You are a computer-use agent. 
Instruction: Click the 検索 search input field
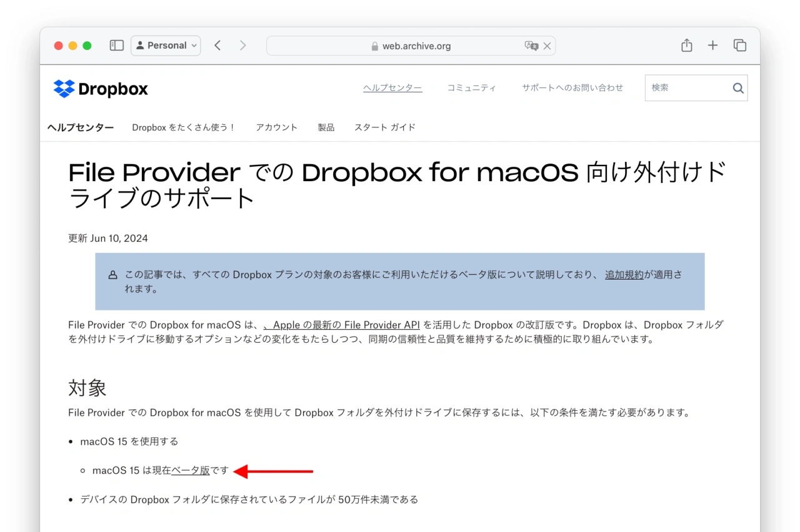point(686,88)
